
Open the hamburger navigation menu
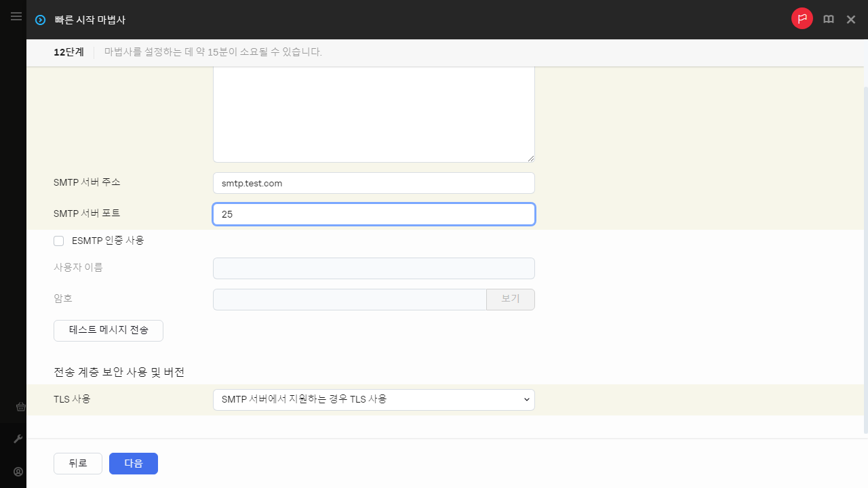coord(16,16)
